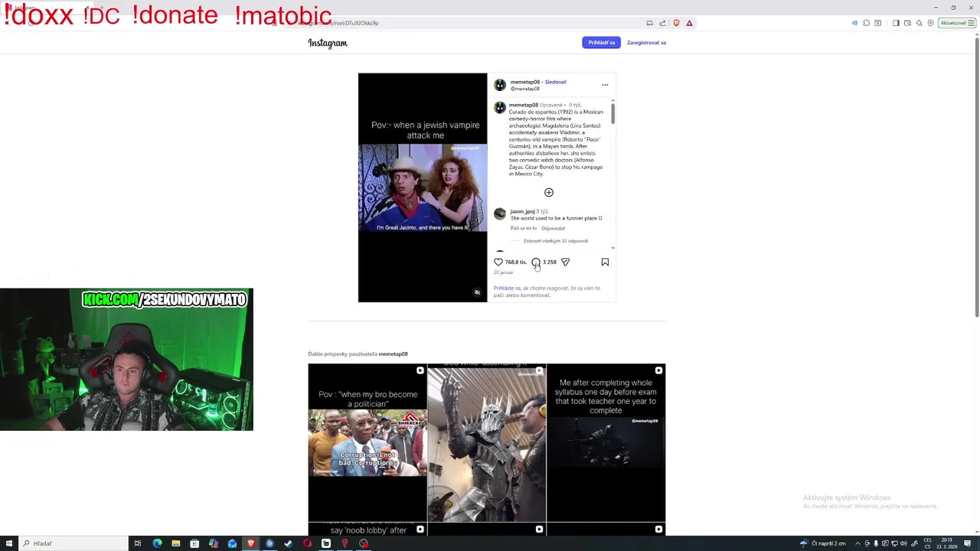This screenshot has height=551, width=980.
Task: Click Prihláste sa link below post
Action: 507,289
